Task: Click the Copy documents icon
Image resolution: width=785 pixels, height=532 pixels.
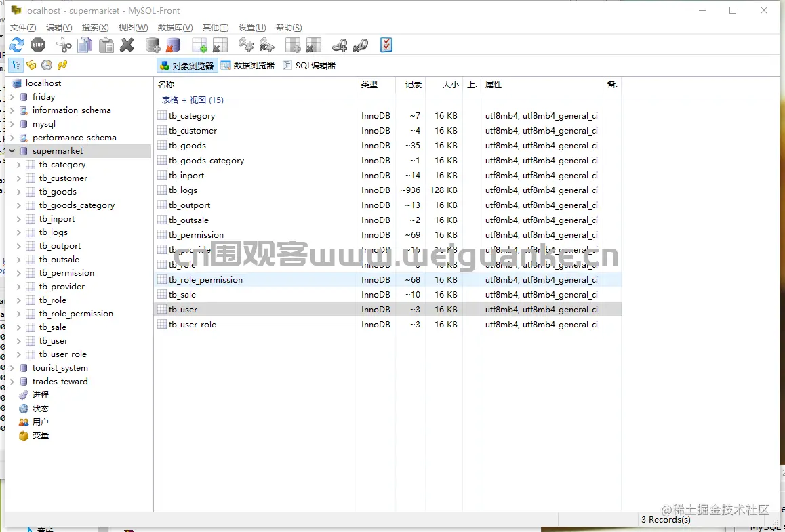Action: 85,45
